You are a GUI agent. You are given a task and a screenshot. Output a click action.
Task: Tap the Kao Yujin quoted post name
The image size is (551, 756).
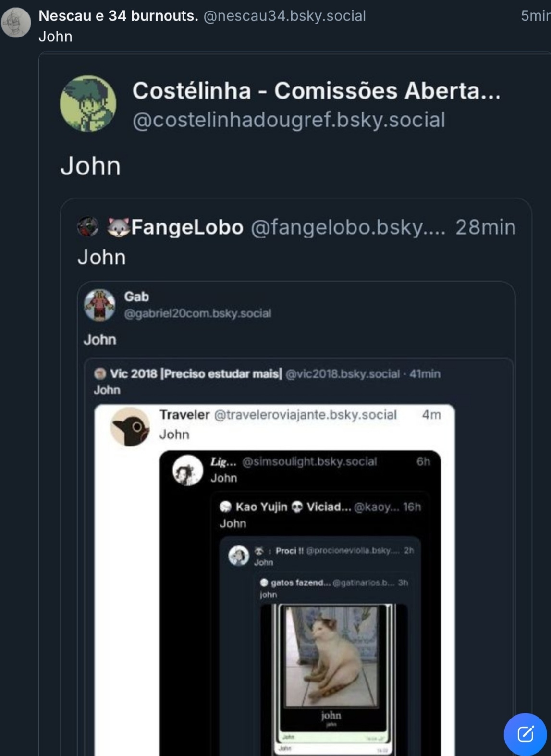(261, 507)
